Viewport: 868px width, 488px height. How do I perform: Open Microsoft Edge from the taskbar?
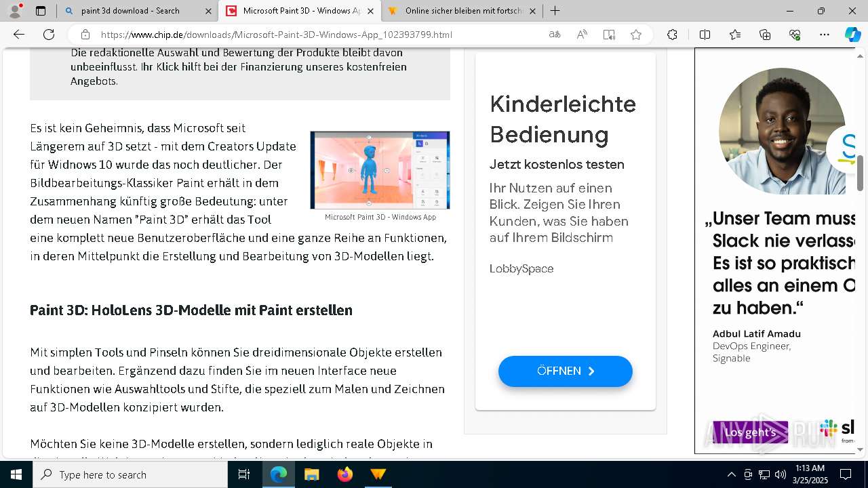click(279, 474)
